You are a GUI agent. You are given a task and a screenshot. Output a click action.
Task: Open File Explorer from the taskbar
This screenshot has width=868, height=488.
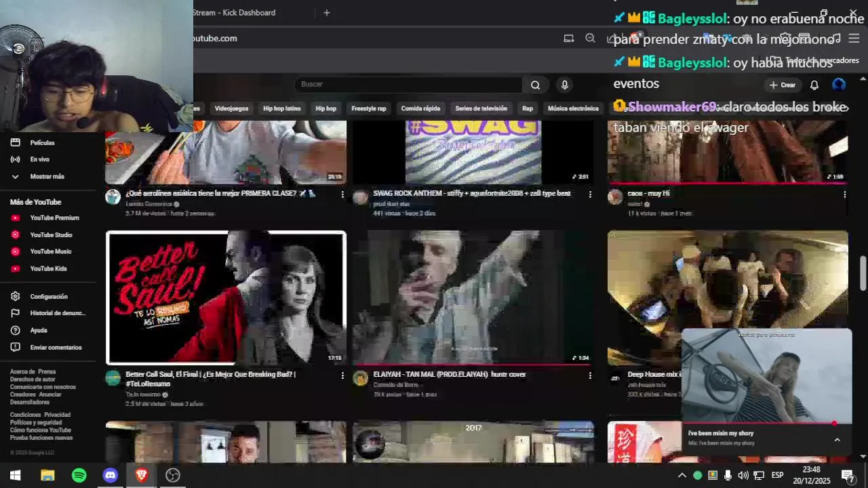click(47, 475)
